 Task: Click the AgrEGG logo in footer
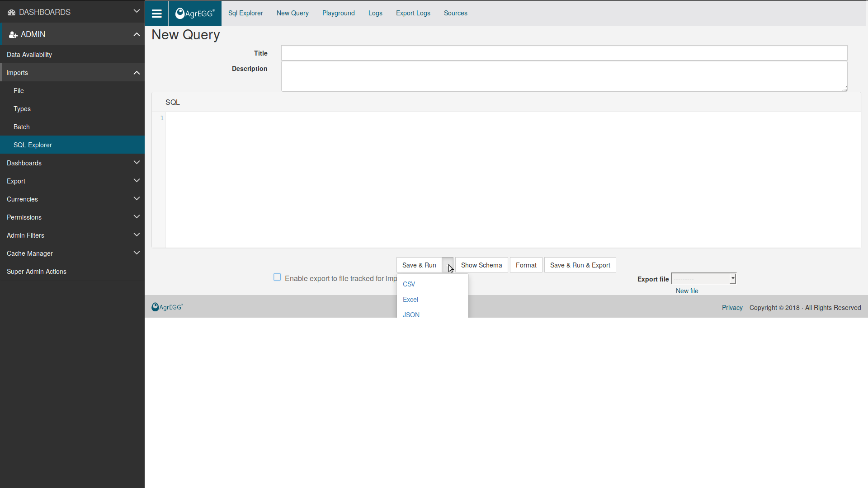(167, 307)
